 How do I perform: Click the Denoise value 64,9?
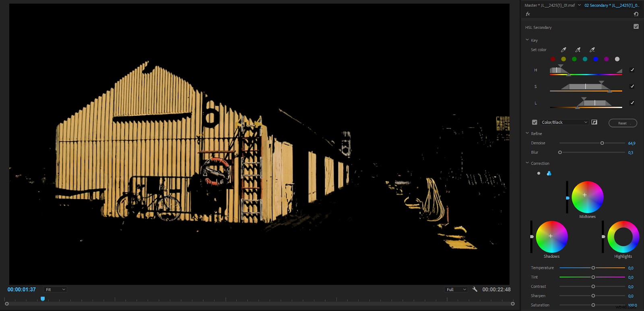[x=632, y=143]
